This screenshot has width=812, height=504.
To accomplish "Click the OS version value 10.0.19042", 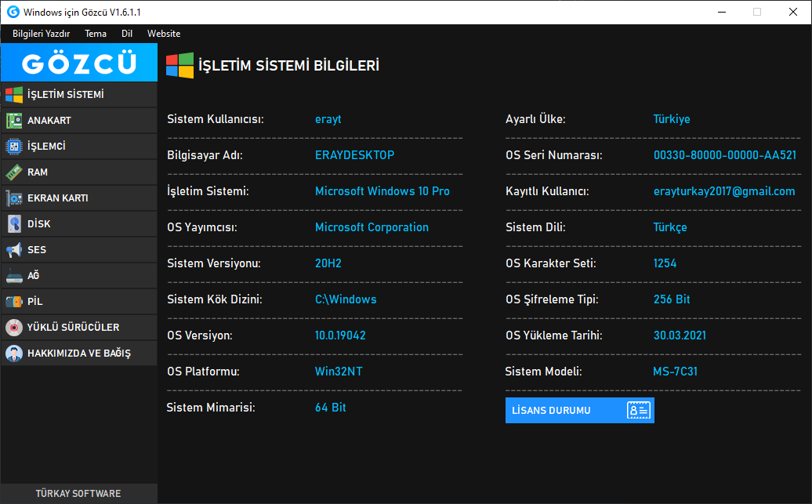I will (340, 335).
